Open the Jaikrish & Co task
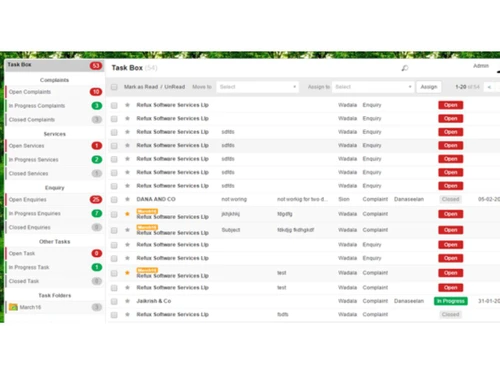 click(154, 301)
